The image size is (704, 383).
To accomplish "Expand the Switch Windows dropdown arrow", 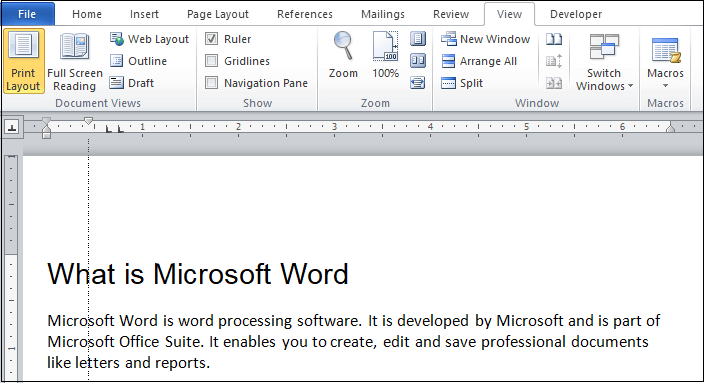I will coord(630,86).
